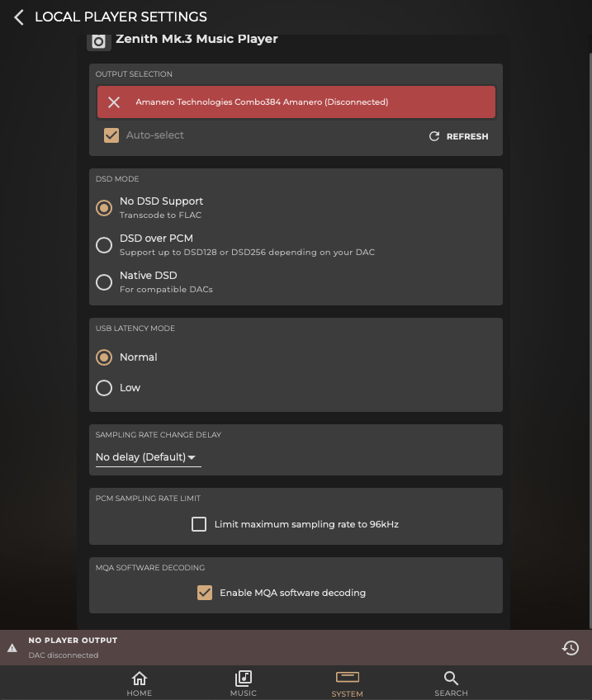The height and width of the screenshot is (700, 592).
Task: Open the playback history clock icon
Action: point(570,648)
